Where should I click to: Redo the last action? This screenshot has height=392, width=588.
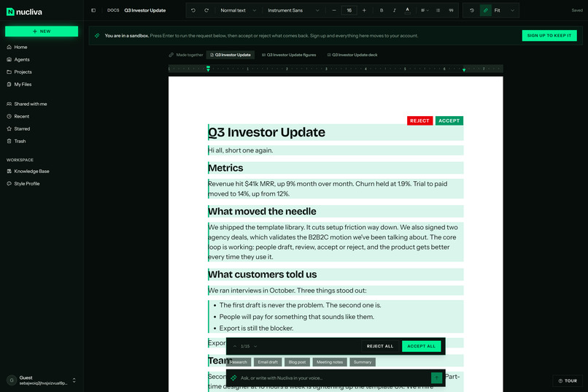[206, 10]
